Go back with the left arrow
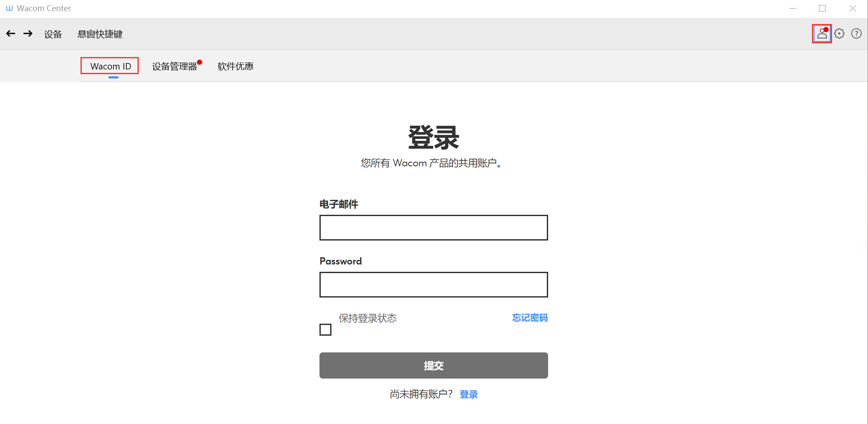The width and height of the screenshot is (868, 424). (x=11, y=33)
